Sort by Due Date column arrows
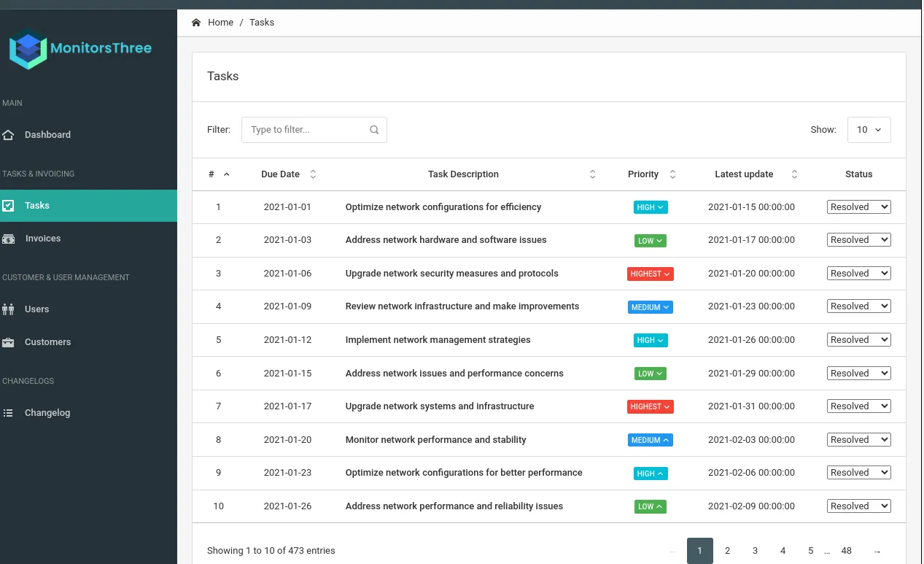924x564 pixels. [x=313, y=174]
